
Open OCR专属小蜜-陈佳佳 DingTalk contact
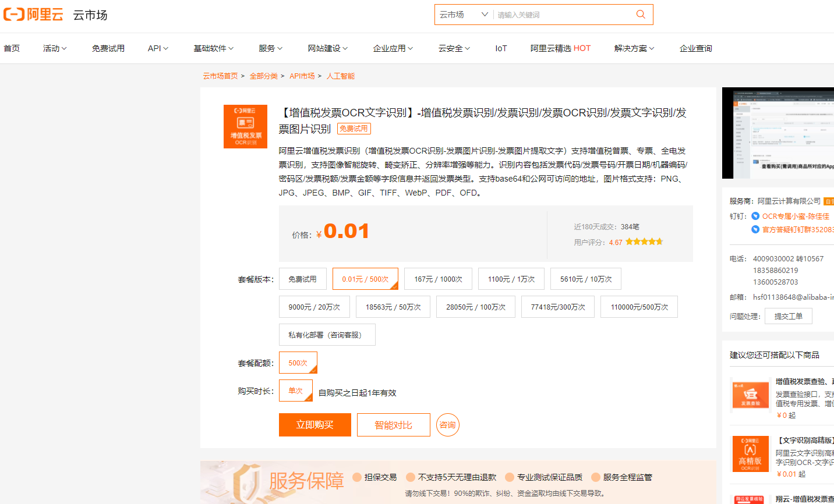click(796, 216)
